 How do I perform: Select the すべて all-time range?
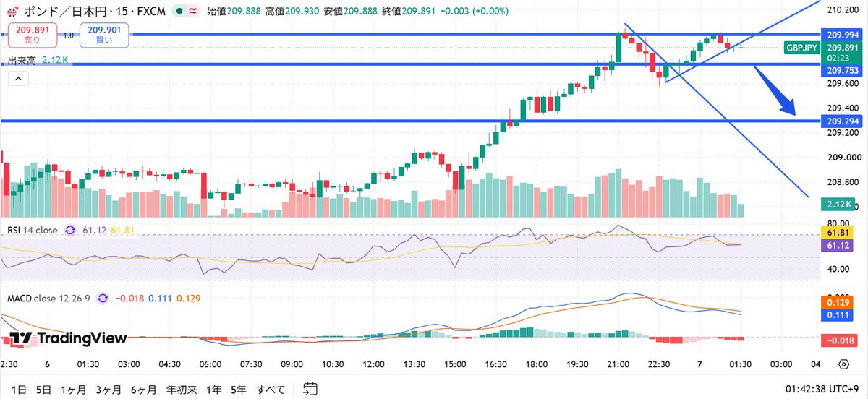(271, 389)
